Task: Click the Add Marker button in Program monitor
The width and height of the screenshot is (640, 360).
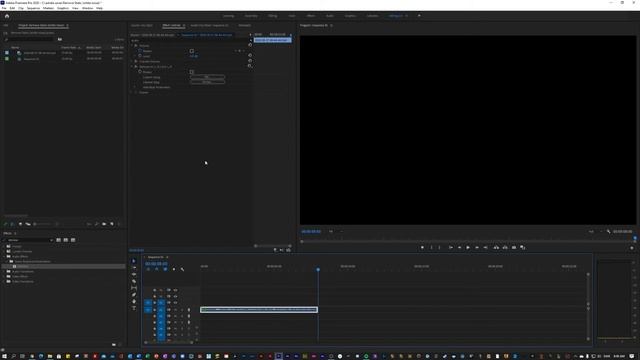Action: click(422, 247)
